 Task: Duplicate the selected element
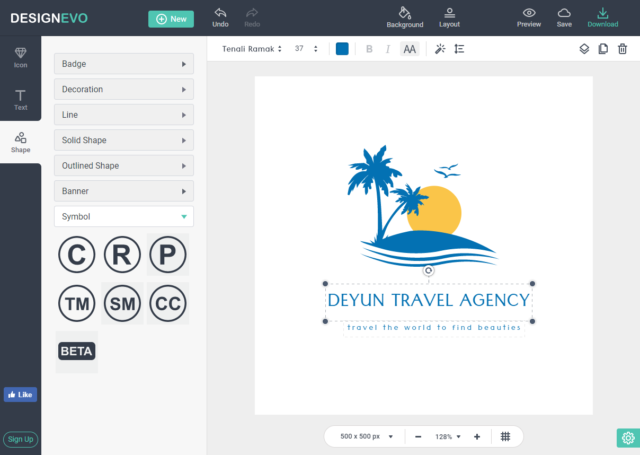(603, 49)
